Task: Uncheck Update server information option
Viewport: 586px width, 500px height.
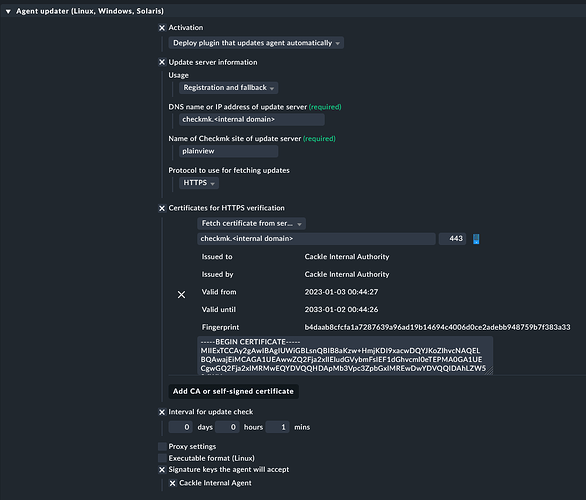Action: coord(162,62)
